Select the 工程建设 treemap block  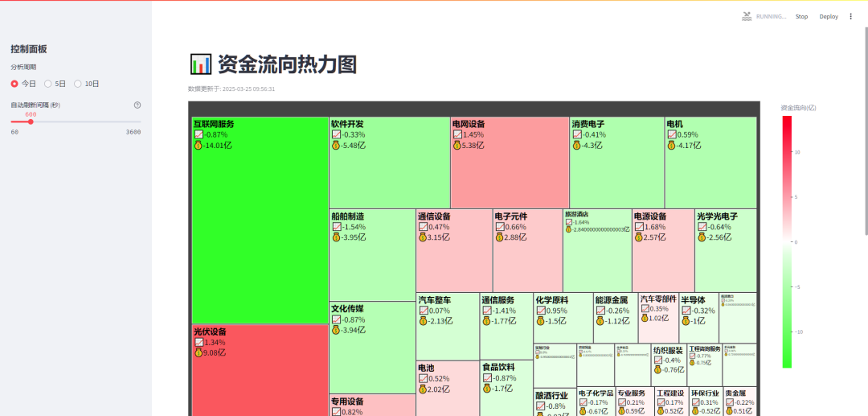coord(671,402)
